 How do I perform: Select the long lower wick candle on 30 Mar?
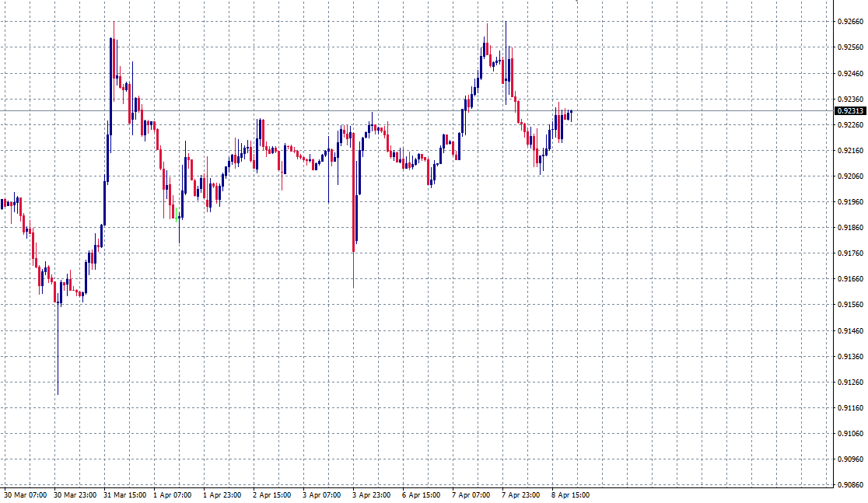click(x=56, y=342)
